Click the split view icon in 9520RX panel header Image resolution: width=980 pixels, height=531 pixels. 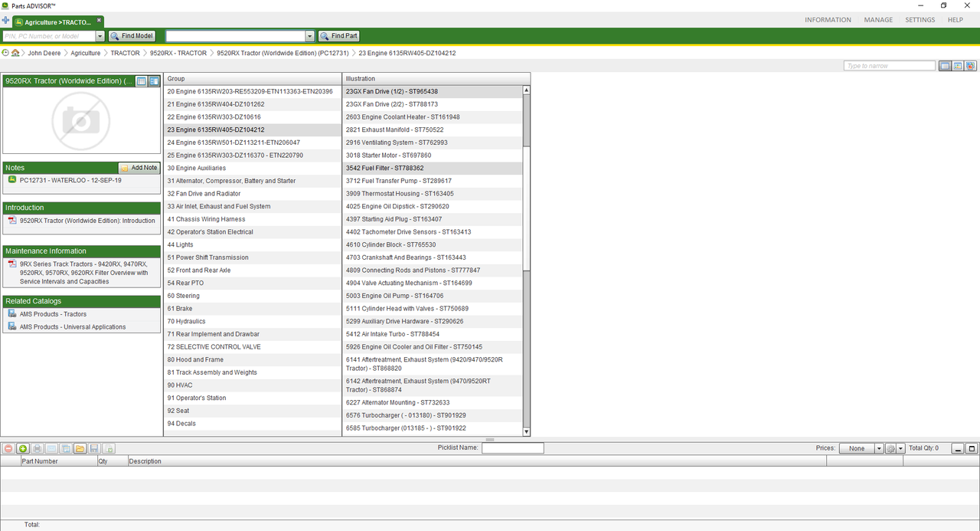(x=153, y=81)
